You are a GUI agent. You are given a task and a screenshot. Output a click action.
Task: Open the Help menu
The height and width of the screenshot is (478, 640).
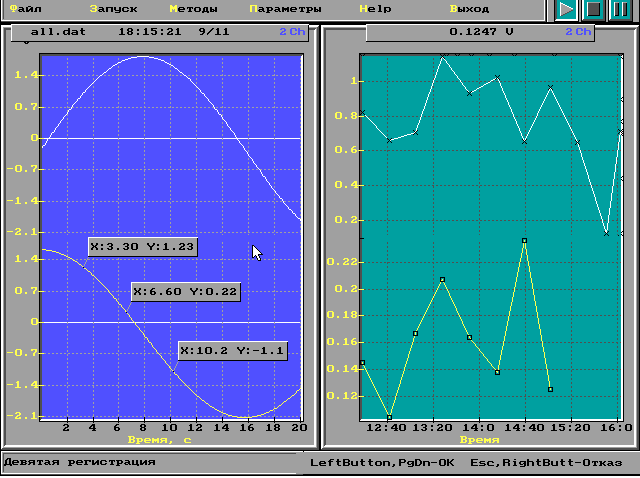click(x=375, y=8)
